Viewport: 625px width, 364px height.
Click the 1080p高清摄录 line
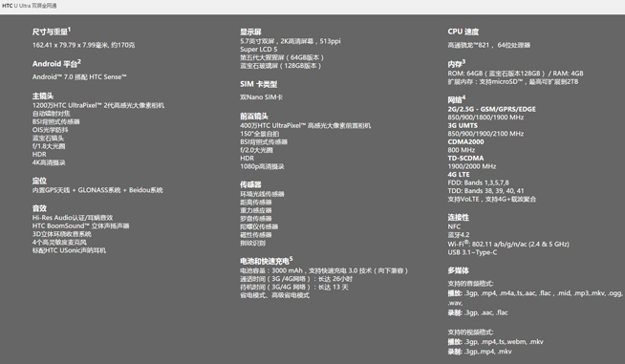[x=262, y=166]
